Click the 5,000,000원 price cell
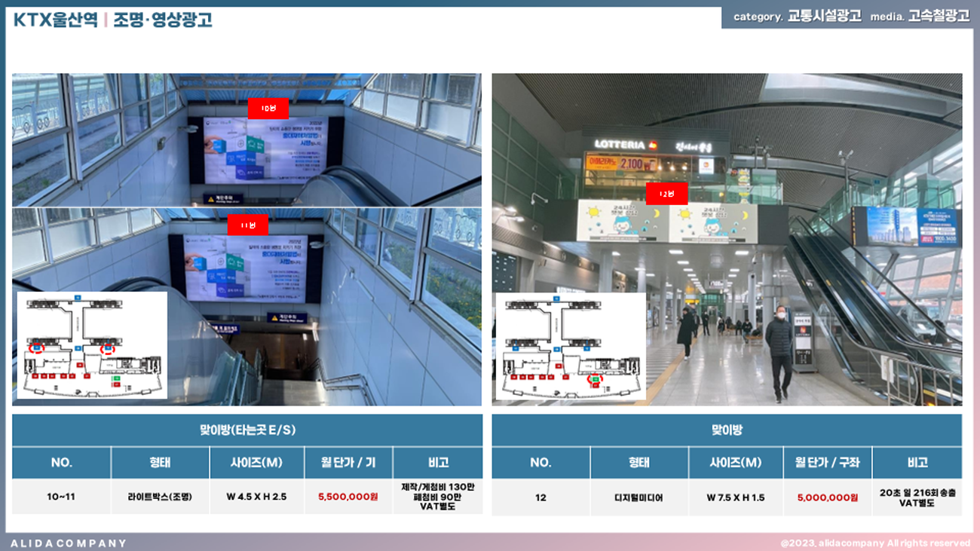Screen dimensions: 980x551 point(828,497)
